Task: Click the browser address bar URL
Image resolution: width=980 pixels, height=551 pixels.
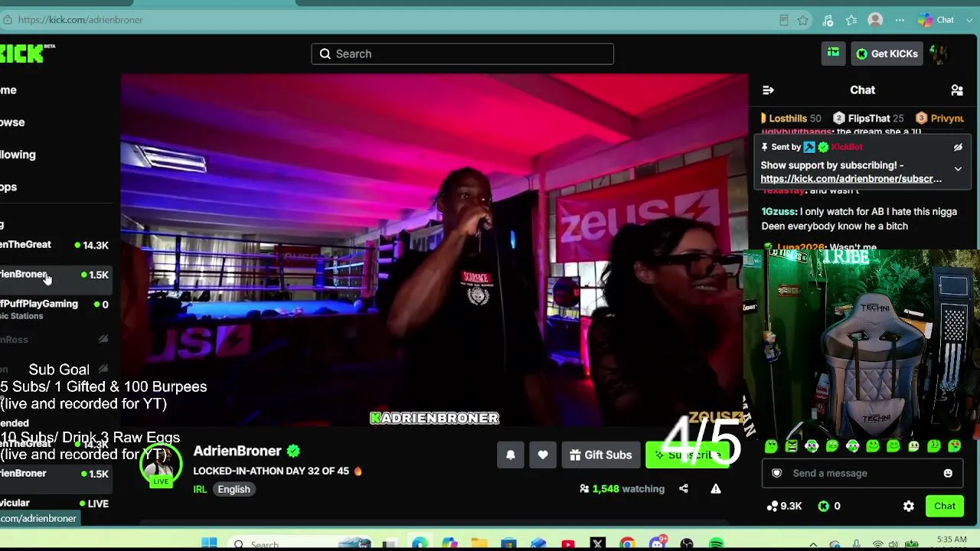Action: (x=80, y=20)
